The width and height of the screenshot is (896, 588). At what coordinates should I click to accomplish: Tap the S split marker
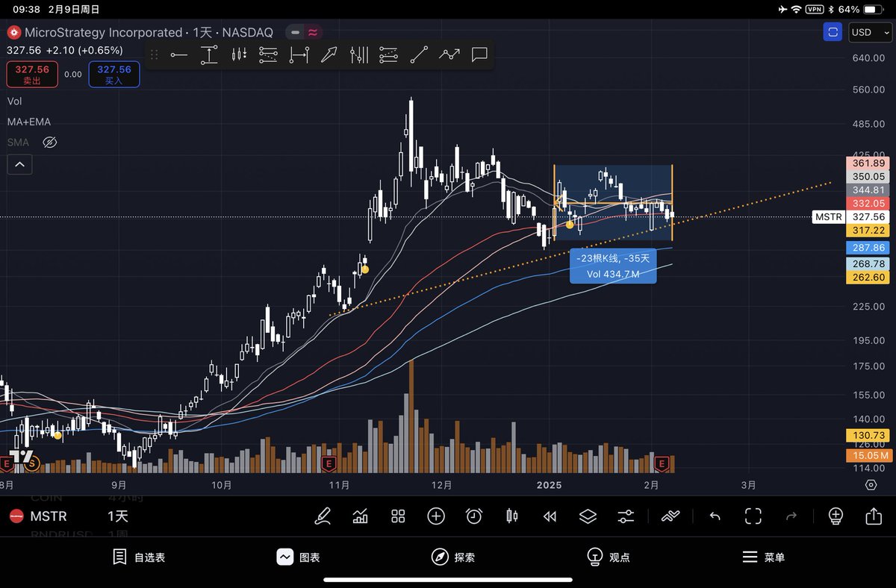click(31, 463)
